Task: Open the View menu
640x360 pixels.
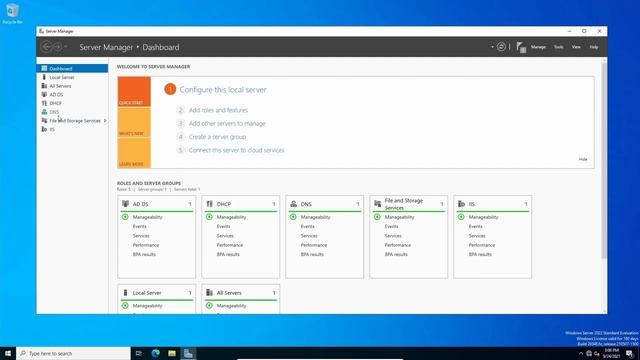Action: (576, 47)
